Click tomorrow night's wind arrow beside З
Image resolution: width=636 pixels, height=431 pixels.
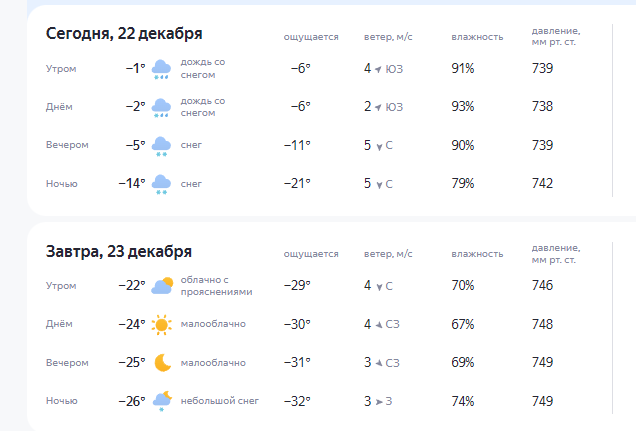tap(379, 401)
